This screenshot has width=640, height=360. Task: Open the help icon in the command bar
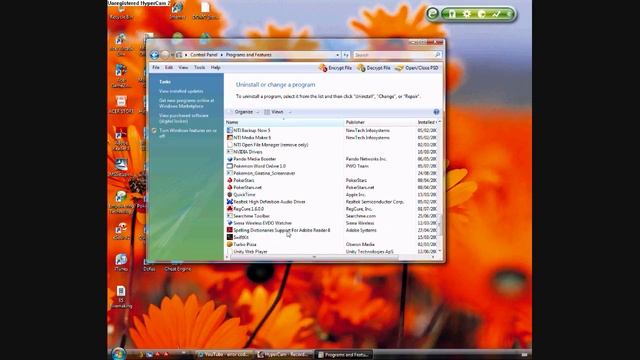click(436, 112)
